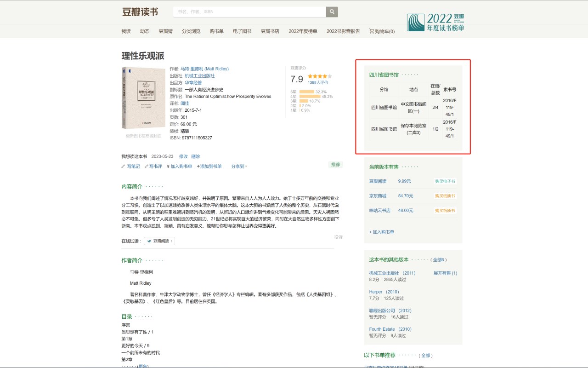
Task: Click the 写书评 link
Action: tap(153, 167)
